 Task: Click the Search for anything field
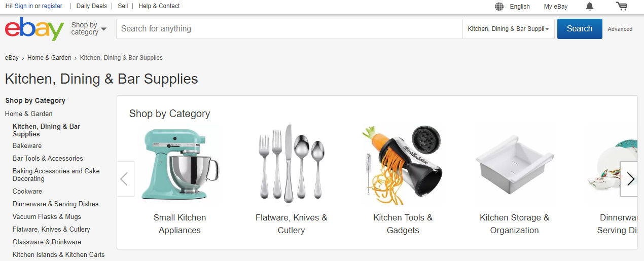point(289,29)
